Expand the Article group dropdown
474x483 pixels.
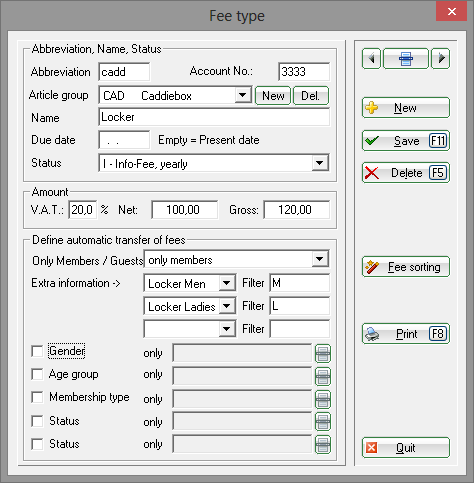tap(243, 95)
